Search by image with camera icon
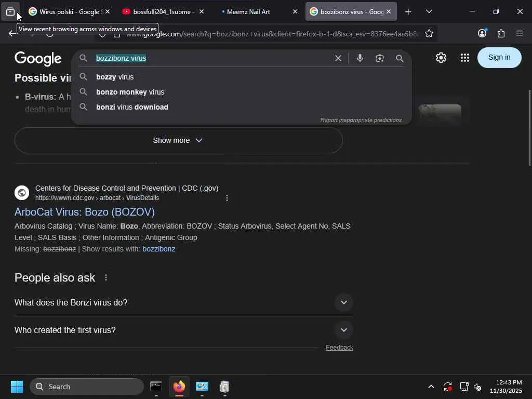532x399 pixels. coord(380,58)
